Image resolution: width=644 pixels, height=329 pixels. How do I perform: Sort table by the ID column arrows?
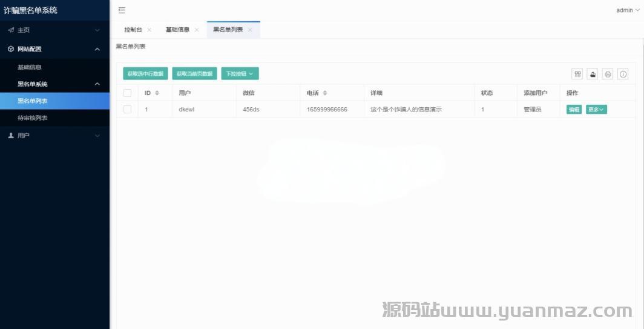click(157, 93)
